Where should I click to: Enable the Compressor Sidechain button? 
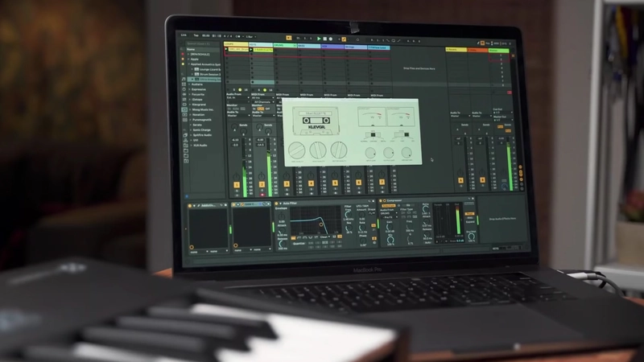tap(389, 206)
